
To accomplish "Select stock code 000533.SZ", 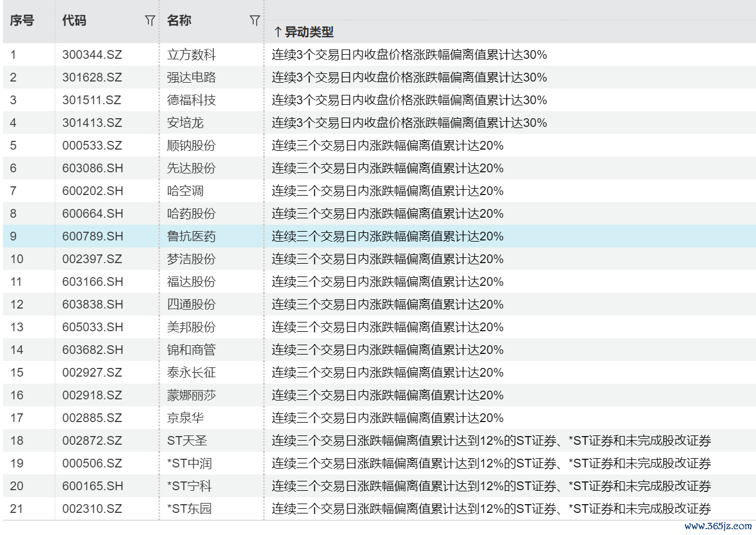I will pyautogui.click(x=92, y=146).
